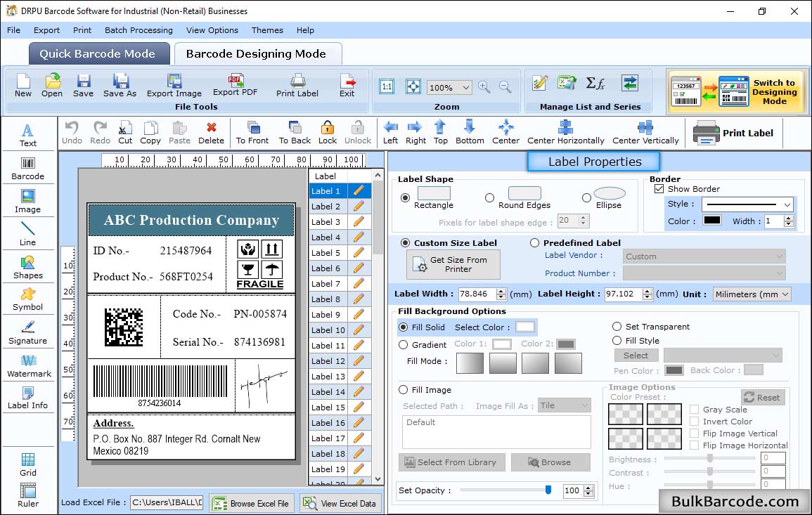The height and width of the screenshot is (515, 812).
Task: Send object To Back
Action: pos(295,133)
